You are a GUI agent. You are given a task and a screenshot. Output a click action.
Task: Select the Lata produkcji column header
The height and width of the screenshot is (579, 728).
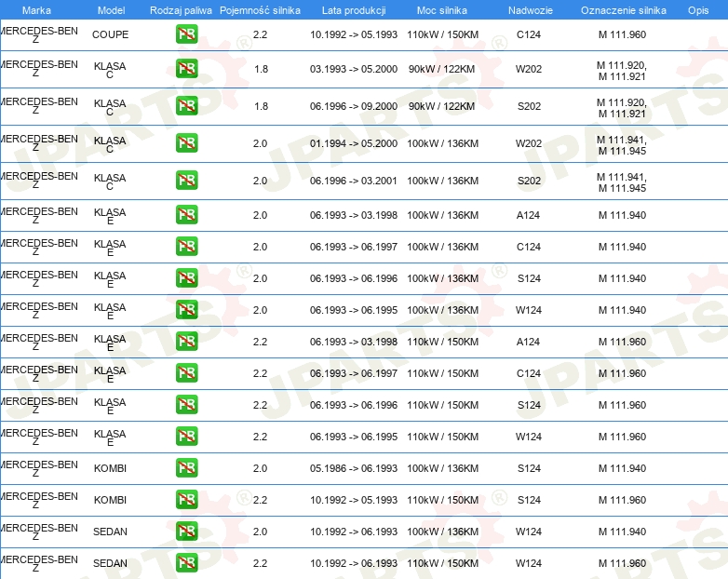[x=353, y=10]
